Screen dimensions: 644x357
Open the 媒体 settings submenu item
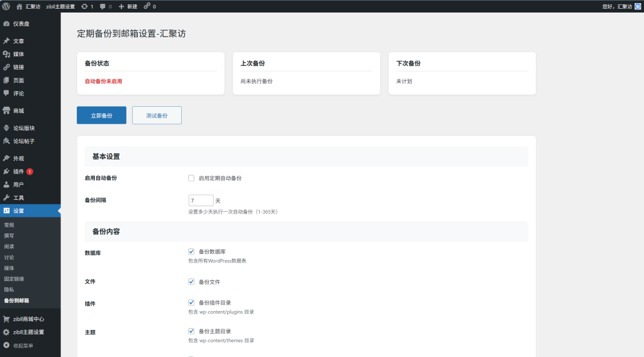[9, 268]
